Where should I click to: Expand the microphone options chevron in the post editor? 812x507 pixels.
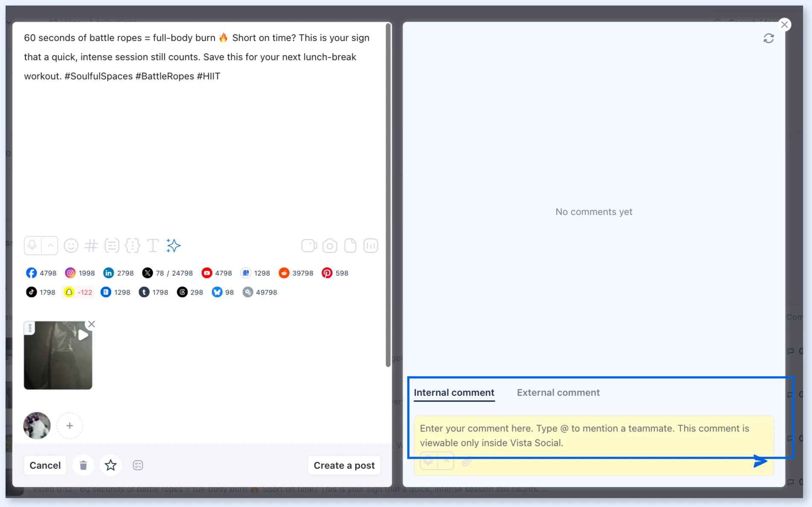coord(50,246)
